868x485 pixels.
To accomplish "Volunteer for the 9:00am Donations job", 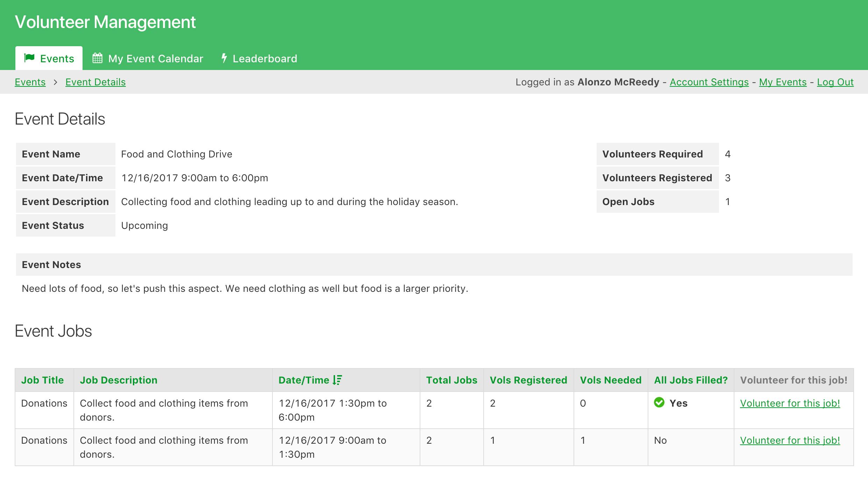I will coord(791,440).
